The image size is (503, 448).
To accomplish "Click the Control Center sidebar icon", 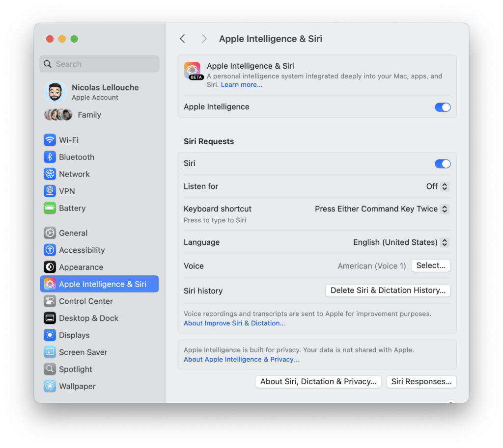I will 50,301.
